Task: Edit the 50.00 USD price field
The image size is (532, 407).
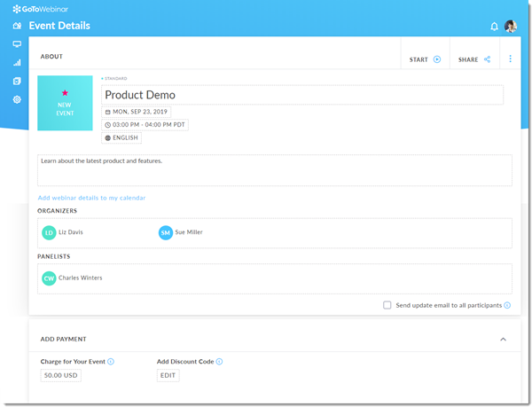Action: click(60, 375)
